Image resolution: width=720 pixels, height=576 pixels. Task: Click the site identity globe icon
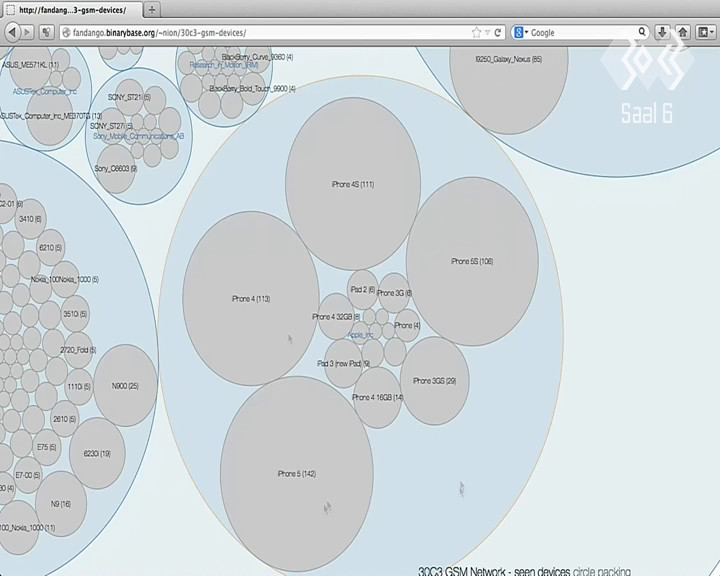pyautogui.click(x=66, y=33)
